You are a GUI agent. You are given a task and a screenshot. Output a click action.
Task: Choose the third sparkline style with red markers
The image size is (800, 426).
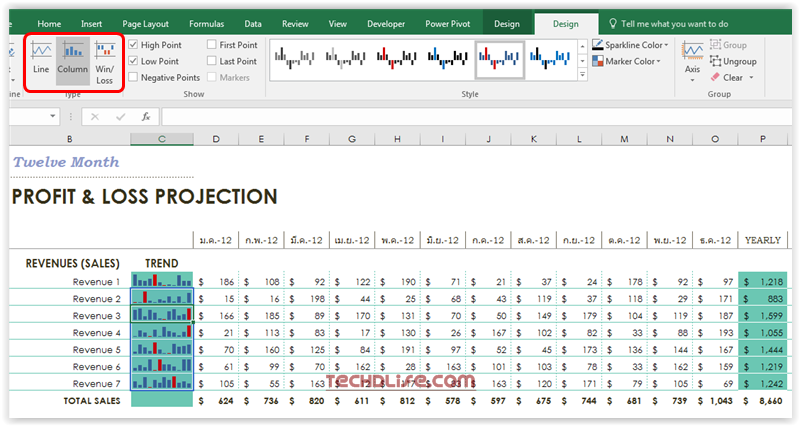click(397, 58)
